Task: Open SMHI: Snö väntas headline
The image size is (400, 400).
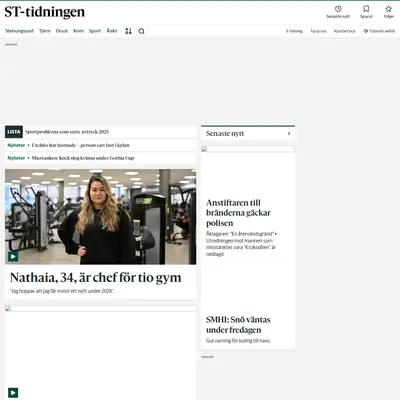Action: (x=238, y=325)
